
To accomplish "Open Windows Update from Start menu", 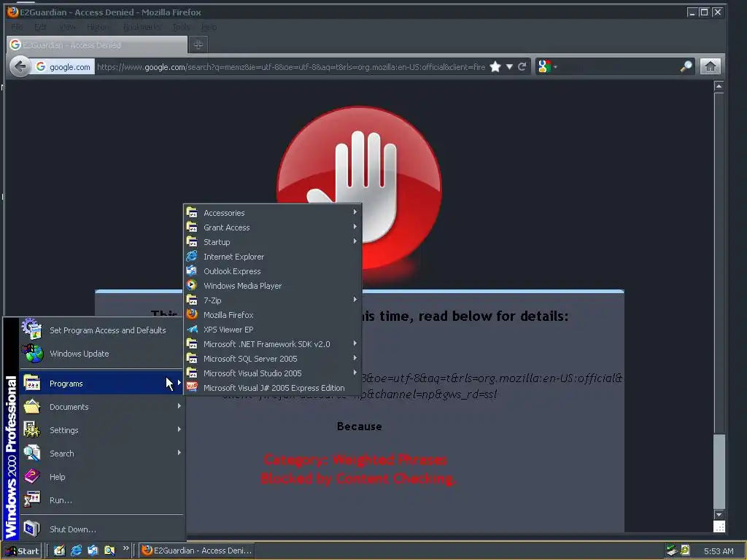I will [x=101, y=354].
